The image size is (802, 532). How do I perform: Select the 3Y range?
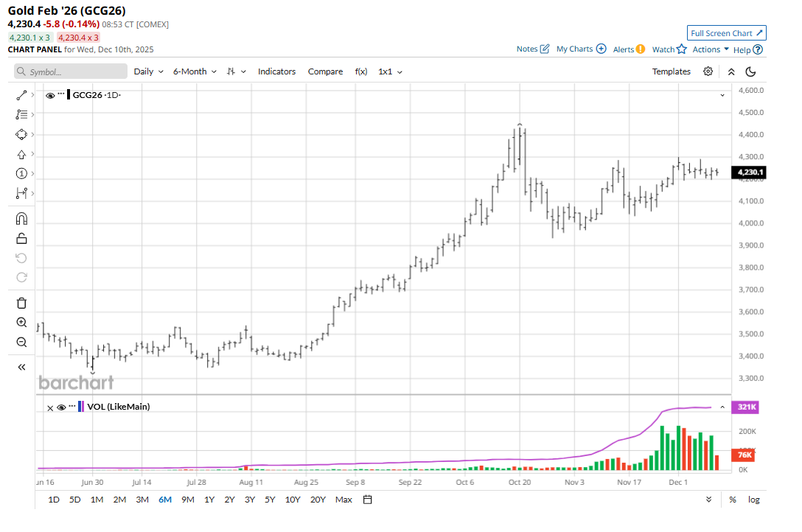coord(250,500)
